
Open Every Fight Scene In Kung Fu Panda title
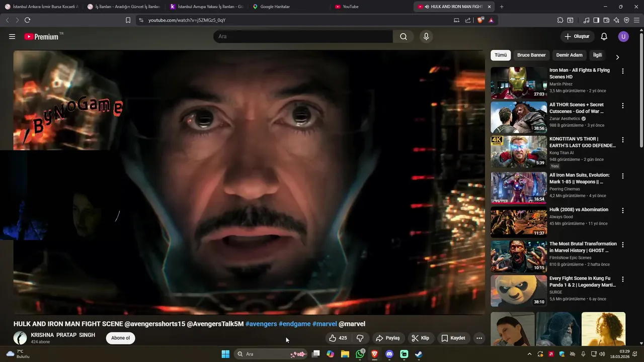[x=583, y=282]
